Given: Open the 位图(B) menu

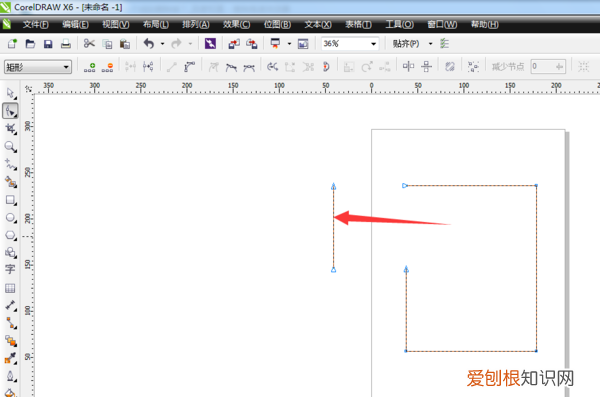Looking at the screenshot, I should tap(277, 25).
